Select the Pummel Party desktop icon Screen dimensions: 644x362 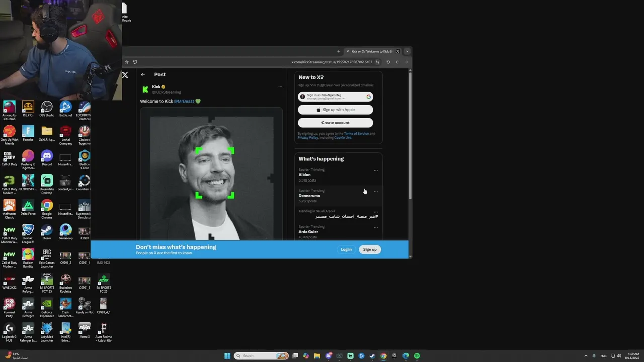pyautogui.click(x=9, y=306)
